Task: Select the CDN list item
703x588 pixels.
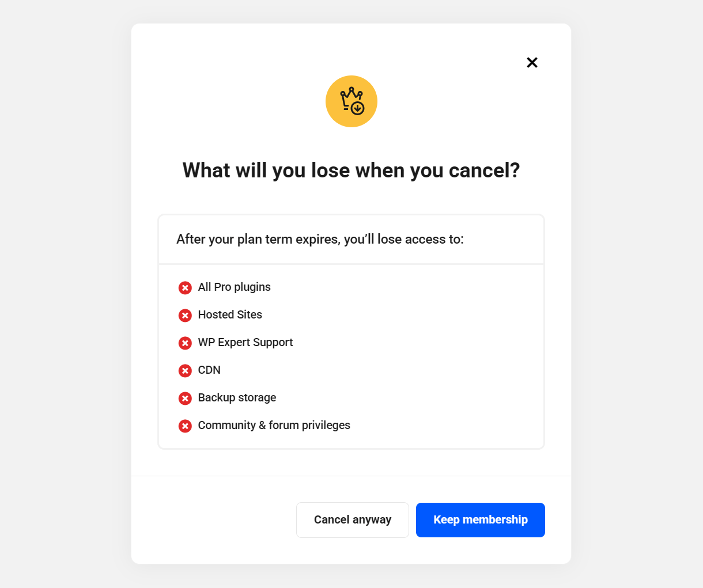Action: [209, 370]
